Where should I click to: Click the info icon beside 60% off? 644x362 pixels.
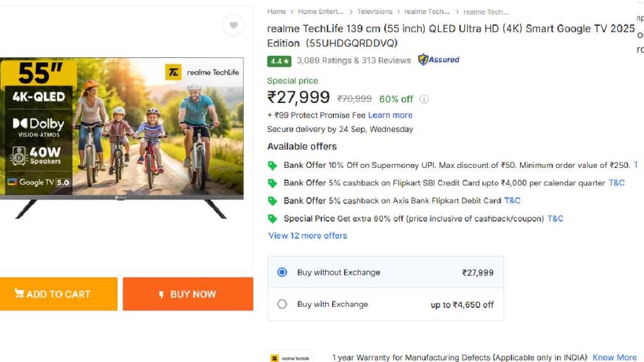425,99
